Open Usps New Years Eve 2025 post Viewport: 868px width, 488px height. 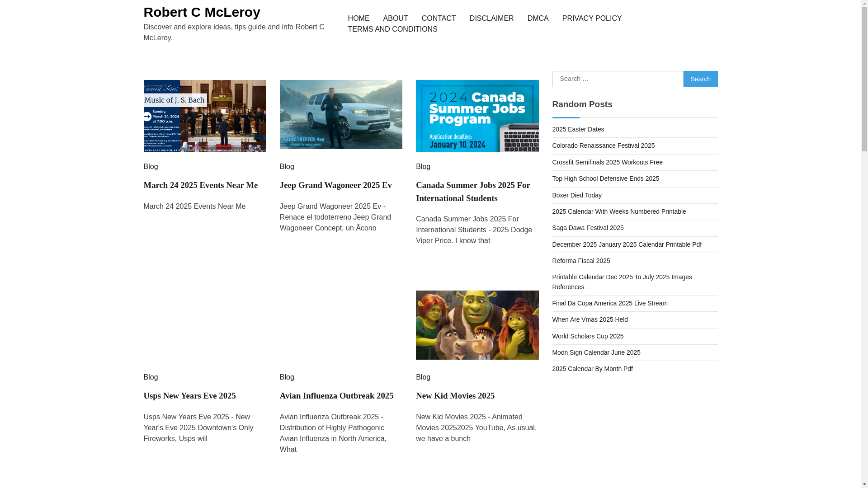click(190, 396)
